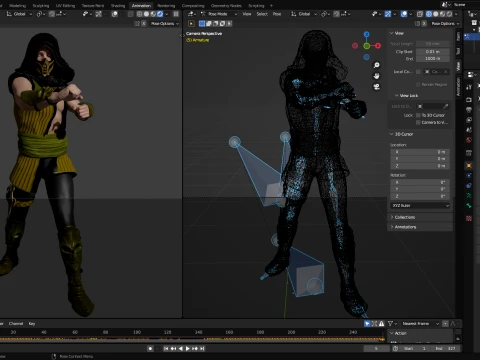This screenshot has width=480, height=360.
Task: Open the World properties tab icon
Action: point(469,140)
